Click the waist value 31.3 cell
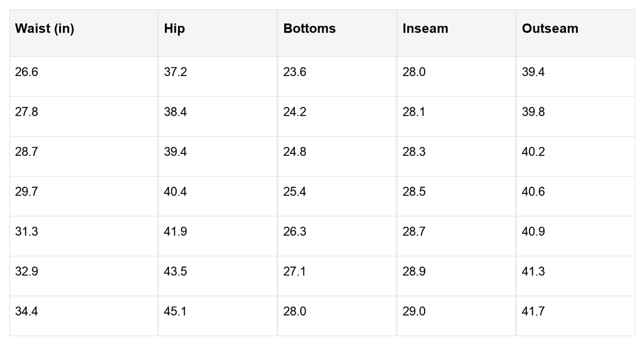This screenshot has width=644, height=345. [x=26, y=232]
